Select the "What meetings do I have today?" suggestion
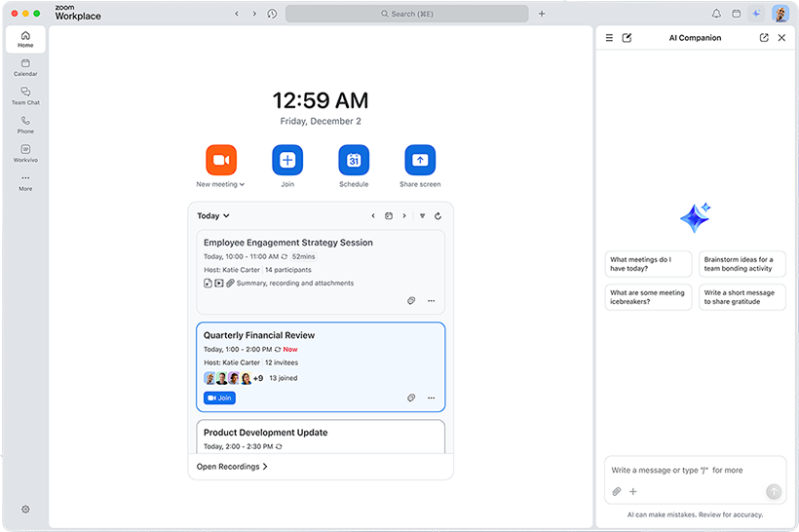Screen dimensions: 799x532 (648, 264)
